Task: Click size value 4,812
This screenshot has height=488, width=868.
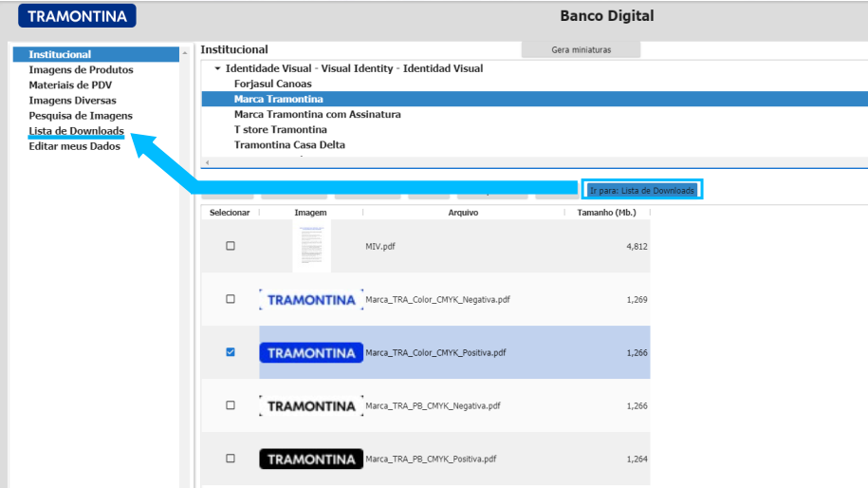Action: coord(637,247)
